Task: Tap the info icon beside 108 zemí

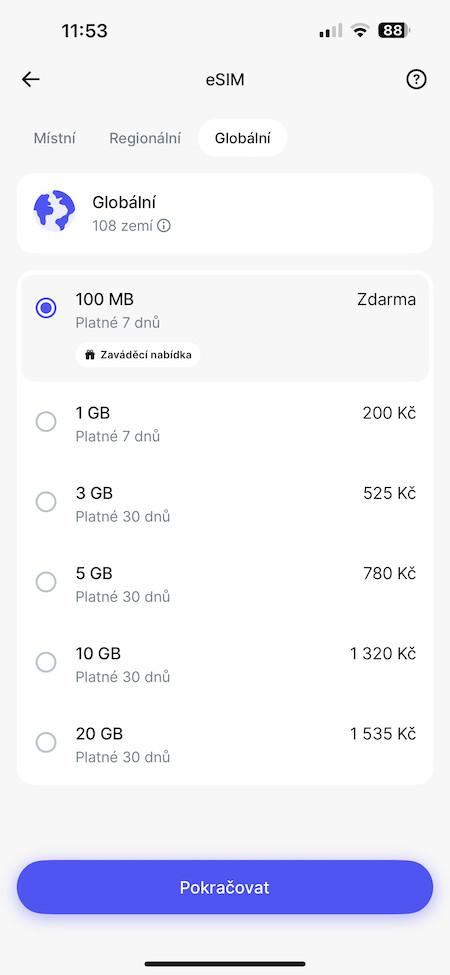Action: [x=163, y=226]
